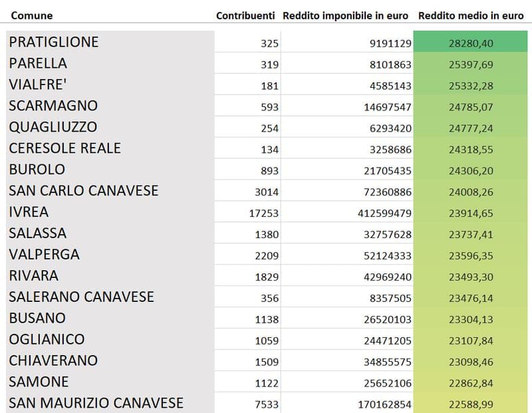Click the Contribuenti column header
532x413 pixels.
246,15
